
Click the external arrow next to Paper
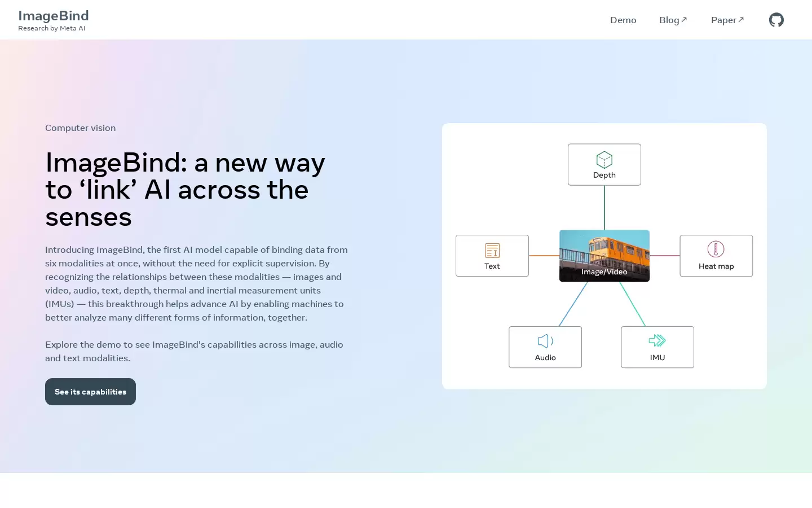click(x=741, y=20)
